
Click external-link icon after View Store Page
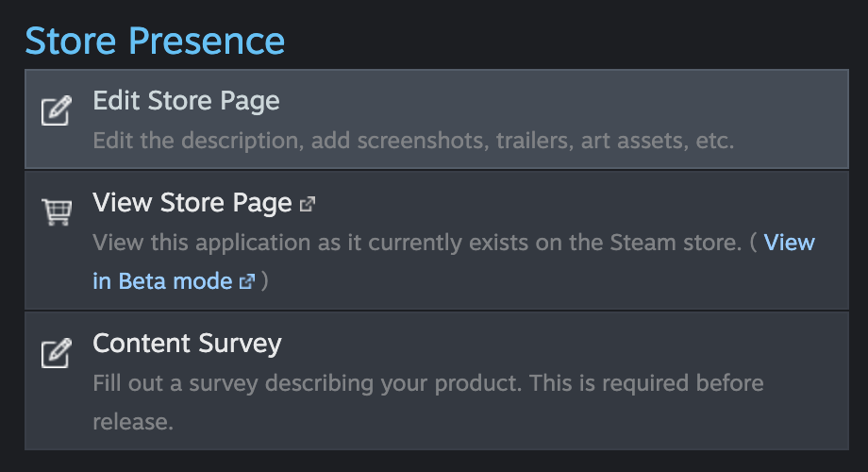(x=308, y=205)
